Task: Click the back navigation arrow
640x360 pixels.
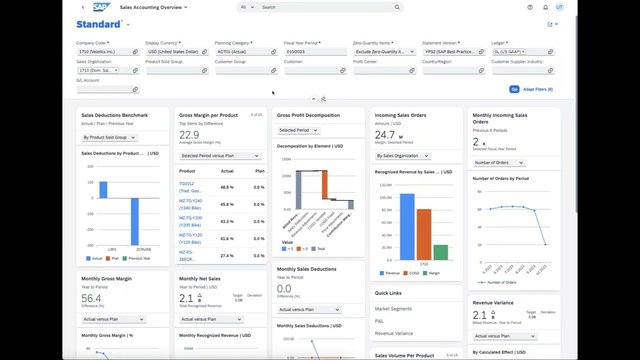Action: point(83,7)
